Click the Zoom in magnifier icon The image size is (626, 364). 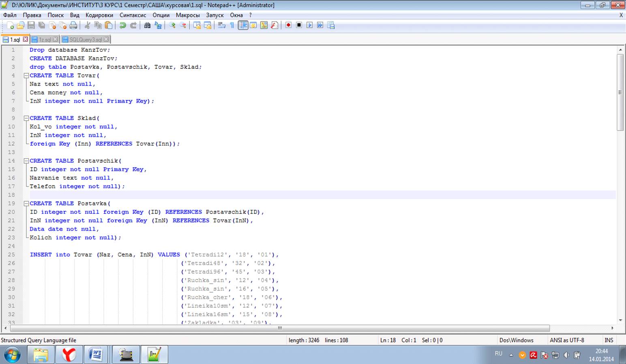tap(172, 26)
